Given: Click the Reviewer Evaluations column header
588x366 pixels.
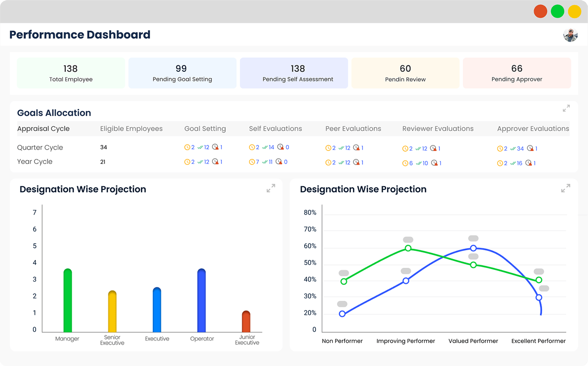Looking at the screenshot, I should click(x=438, y=129).
